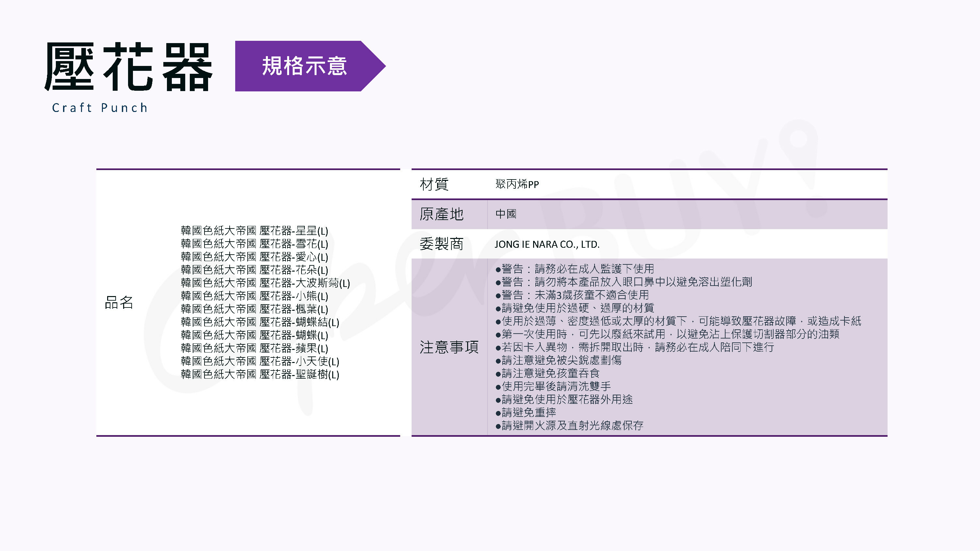
Task: Click the 壓花器 main title
Action: click(x=128, y=67)
